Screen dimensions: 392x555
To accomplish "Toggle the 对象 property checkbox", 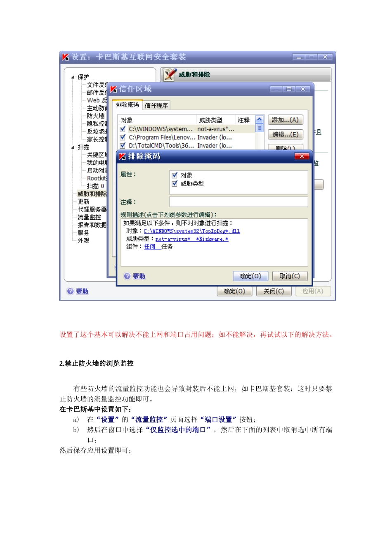I will pos(175,175).
